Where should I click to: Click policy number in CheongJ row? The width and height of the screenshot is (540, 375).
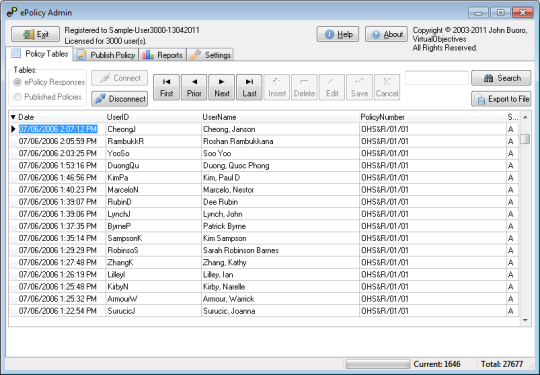[433, 129]
